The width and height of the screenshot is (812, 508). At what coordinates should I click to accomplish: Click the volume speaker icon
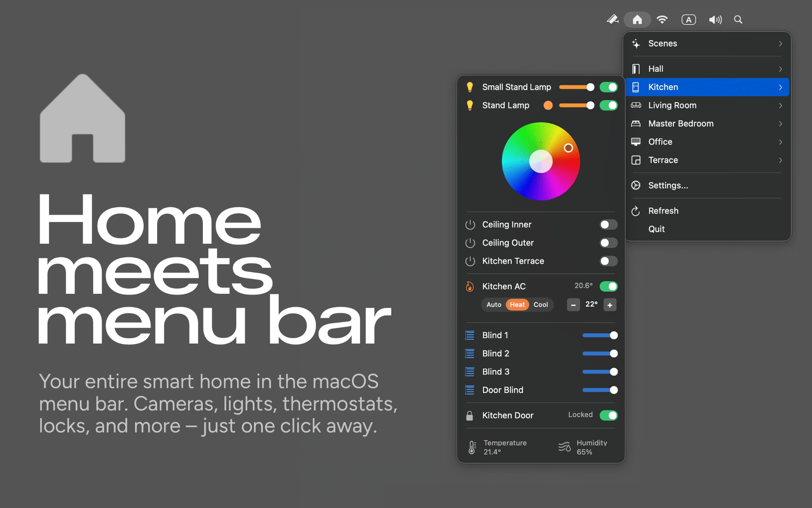click(x=715, y=20)
